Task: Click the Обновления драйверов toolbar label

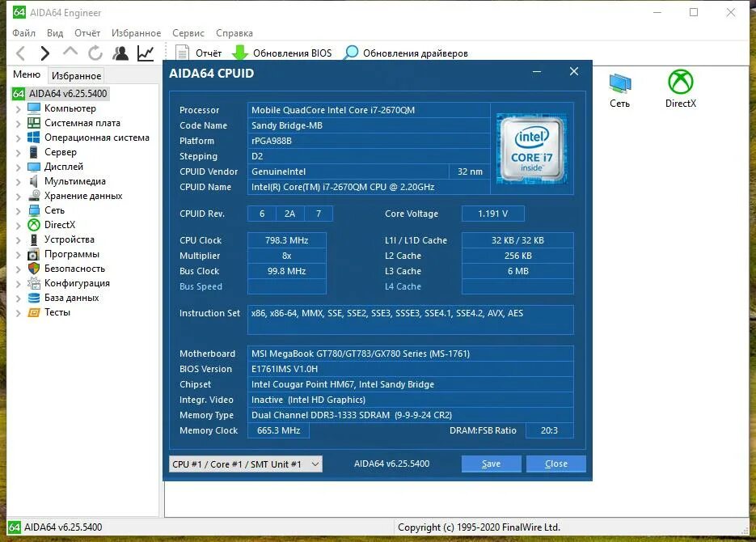Action: coord(415,53)
